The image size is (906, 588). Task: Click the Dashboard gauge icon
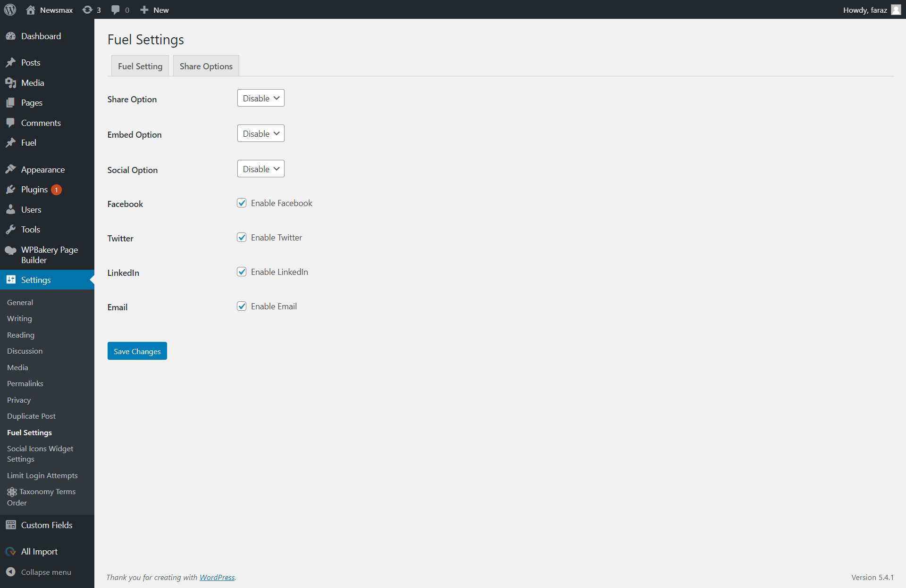pyautogui.click(x=10, y=36)
